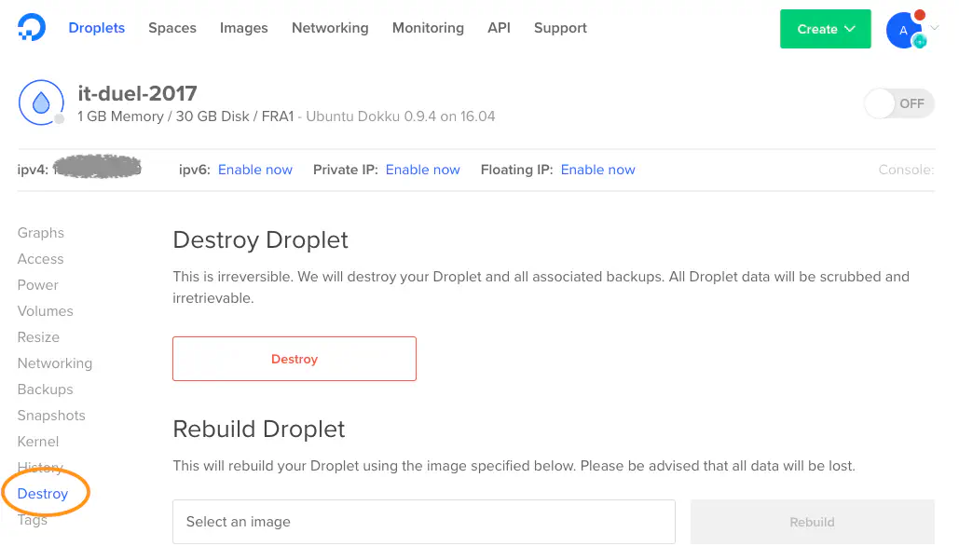Open the Select an image dropdown
959x560 pixels.
click(424, 522)
